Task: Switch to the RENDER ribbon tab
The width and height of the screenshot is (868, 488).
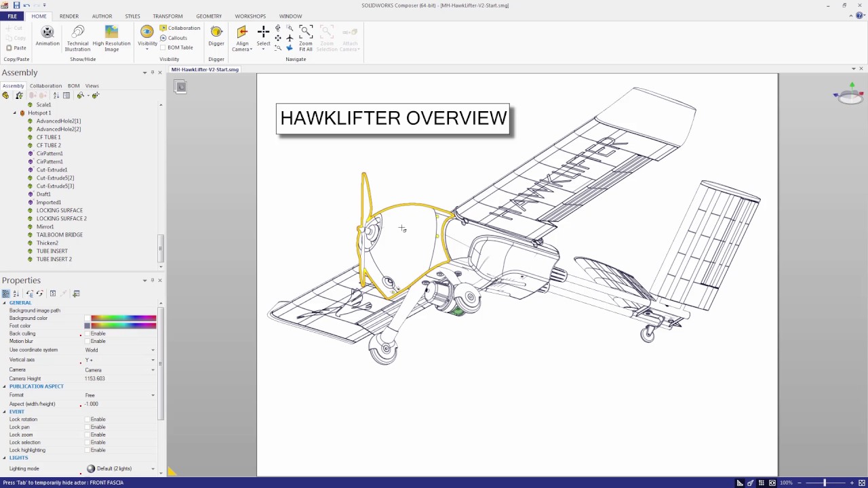Action: click(68, 16)
